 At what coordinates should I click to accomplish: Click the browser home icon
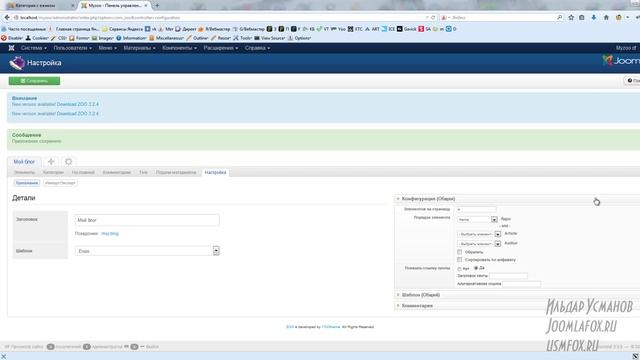606,18
